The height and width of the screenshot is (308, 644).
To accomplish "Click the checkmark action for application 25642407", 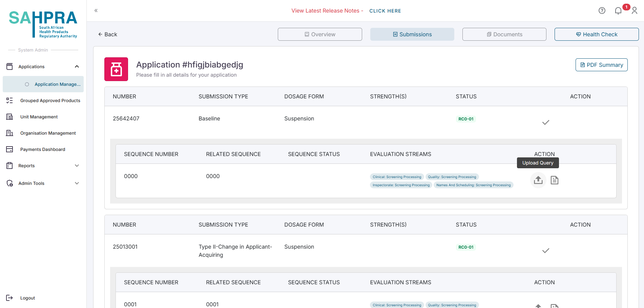I will tap(545, 122).
